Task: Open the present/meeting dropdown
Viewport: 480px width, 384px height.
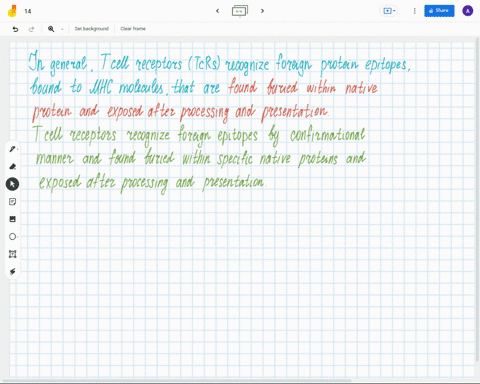Action: click(x=389, y=11)
